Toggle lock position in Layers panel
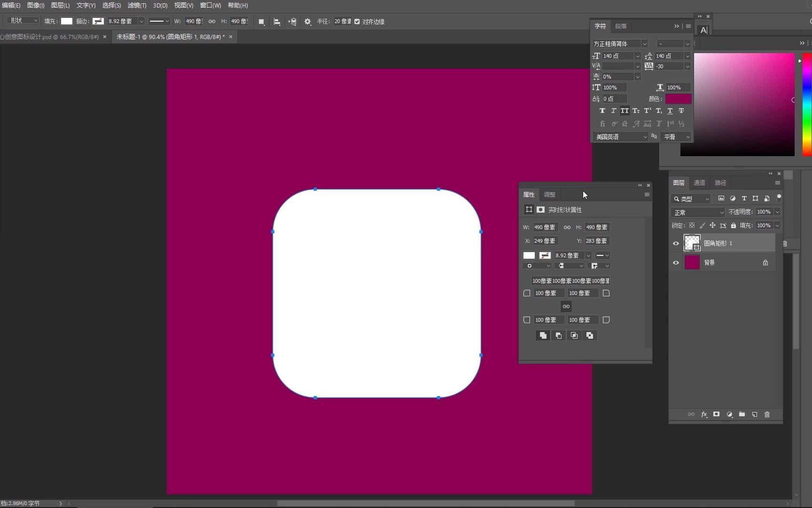 click(712, 225)
